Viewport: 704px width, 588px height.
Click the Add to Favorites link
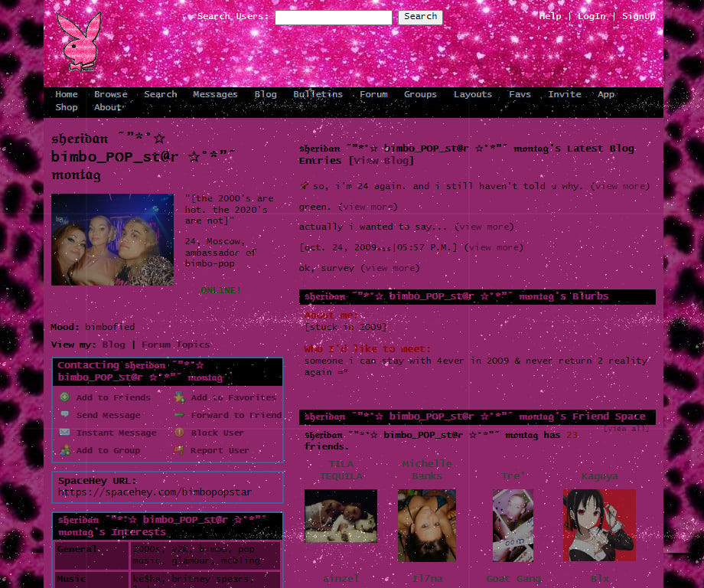[233, 397]
